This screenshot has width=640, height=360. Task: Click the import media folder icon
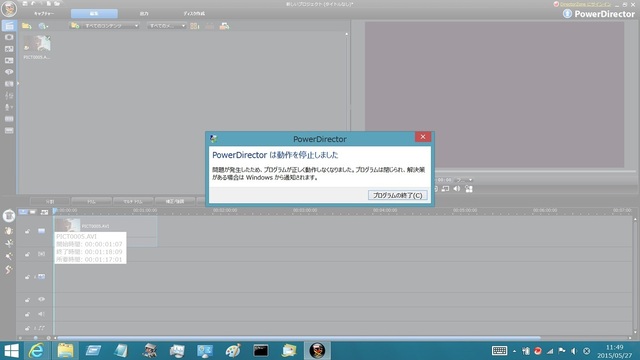pos(27,26)
